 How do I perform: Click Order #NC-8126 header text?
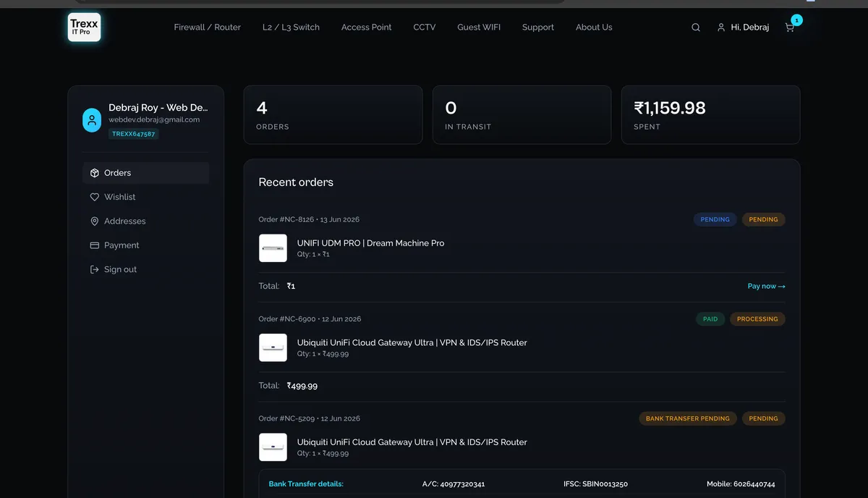[x=309, y=219]
